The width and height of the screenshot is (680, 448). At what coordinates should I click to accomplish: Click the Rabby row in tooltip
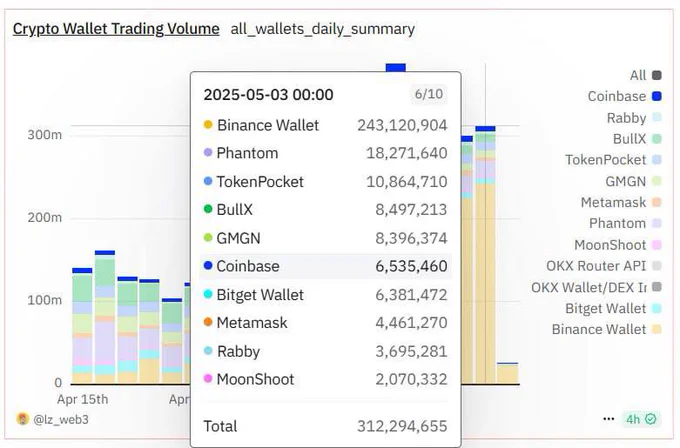click(325, 351)
